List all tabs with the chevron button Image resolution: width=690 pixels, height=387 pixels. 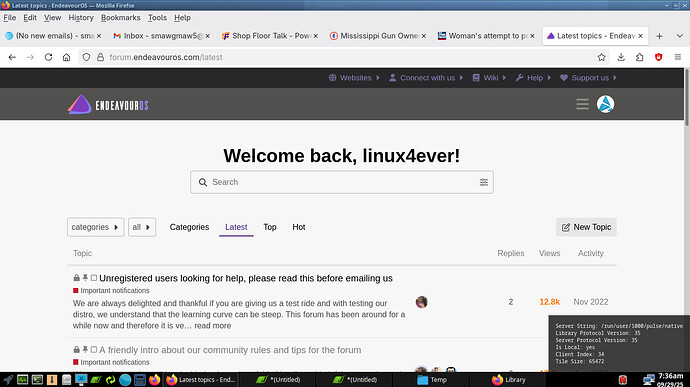tap(679, 36)
